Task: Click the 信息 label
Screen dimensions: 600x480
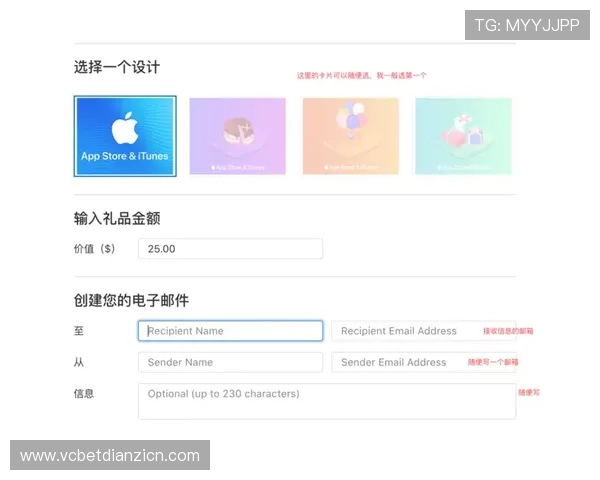Action: 84,393
